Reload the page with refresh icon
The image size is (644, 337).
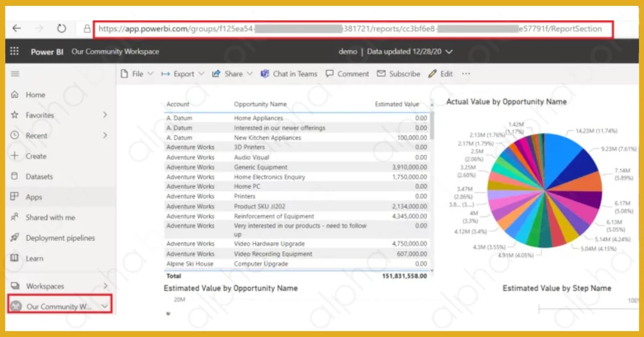tap(61, 29)
